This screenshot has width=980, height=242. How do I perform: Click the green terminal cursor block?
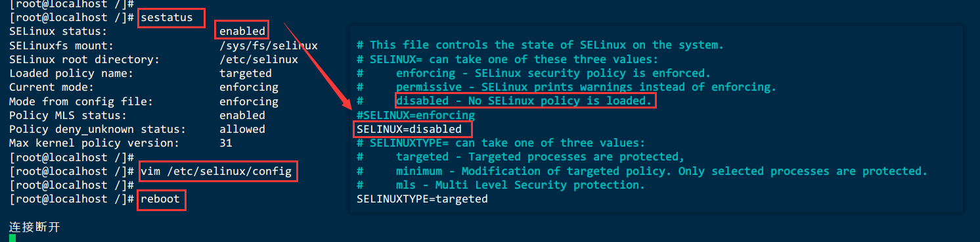pos(12,238)
